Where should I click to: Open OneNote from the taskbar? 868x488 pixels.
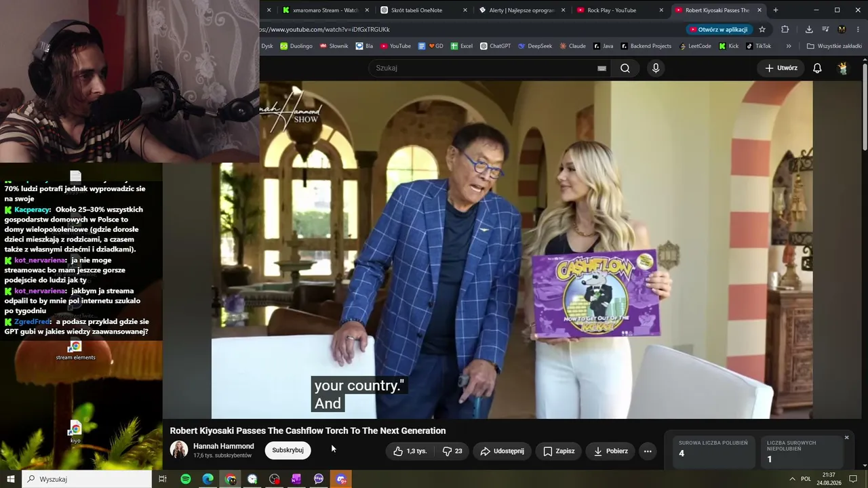click(x=296, y=479)
